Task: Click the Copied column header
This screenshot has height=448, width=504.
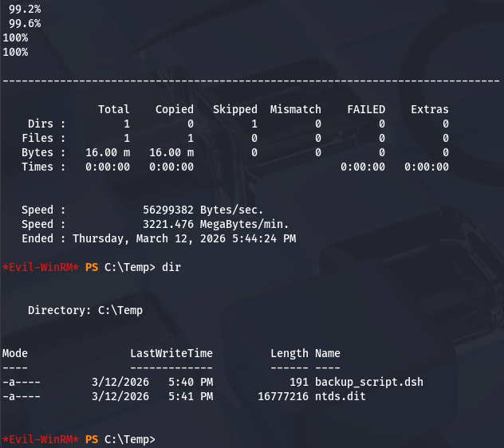Action: click(175, 109)
